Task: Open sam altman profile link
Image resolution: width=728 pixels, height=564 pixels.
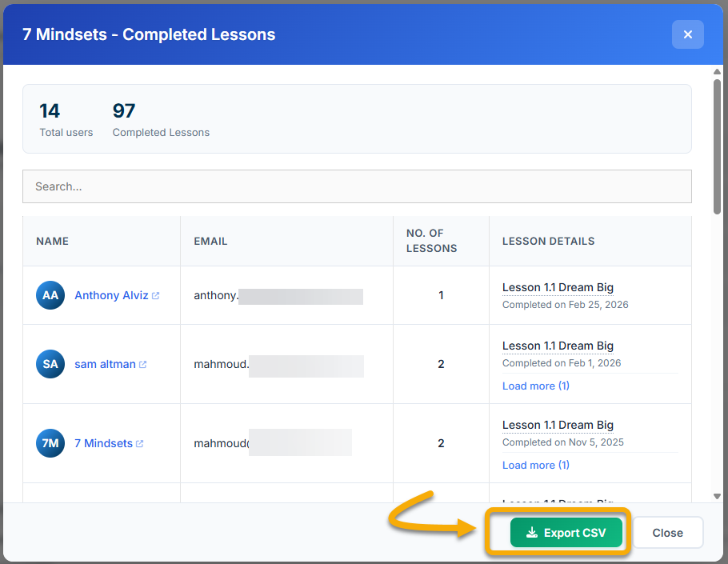Action: (x=105, y=364)
